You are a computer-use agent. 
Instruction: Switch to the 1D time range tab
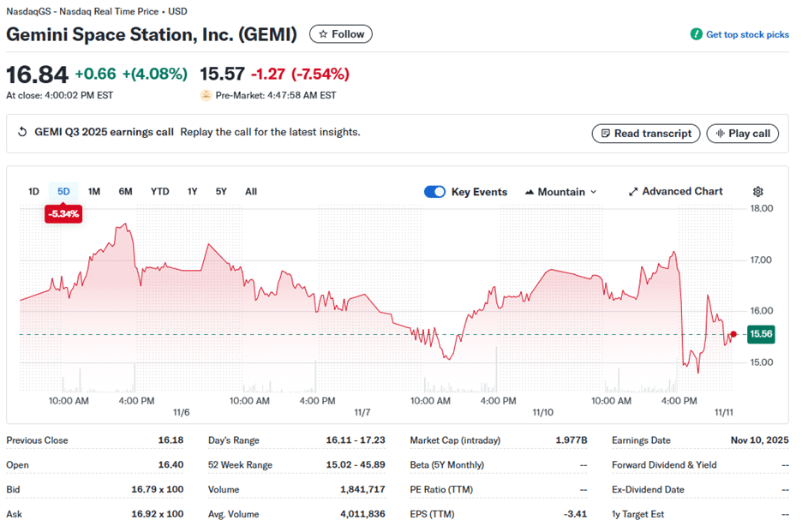(34, 191)
